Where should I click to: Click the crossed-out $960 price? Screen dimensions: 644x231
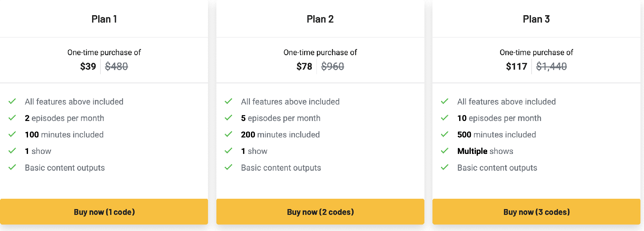click(x=333, y=66)
